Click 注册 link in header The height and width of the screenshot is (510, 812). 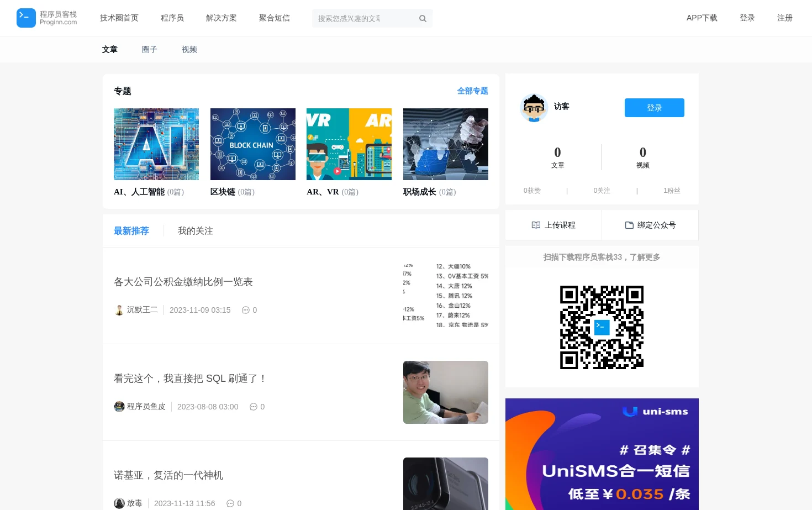(x=785, y=18)
